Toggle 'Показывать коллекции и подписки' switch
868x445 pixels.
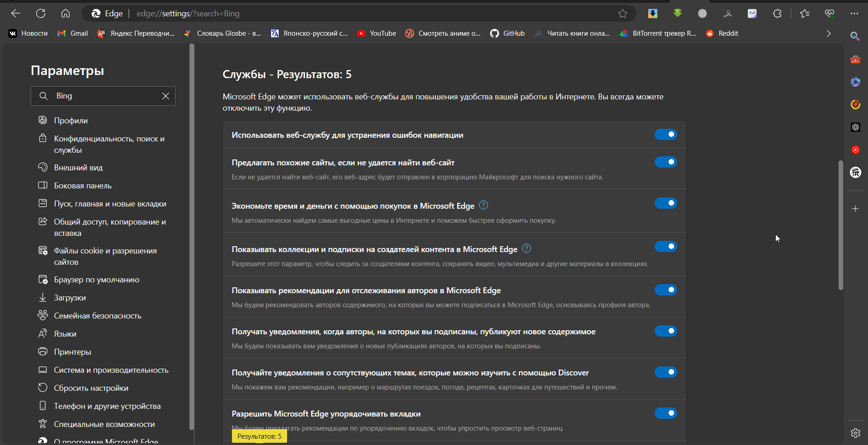tap(665, 246)
